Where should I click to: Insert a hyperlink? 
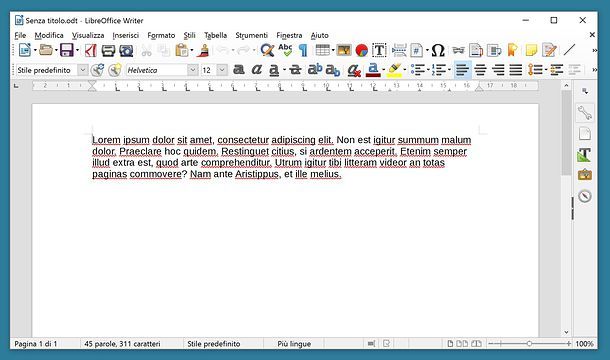(x=458, y=50)
